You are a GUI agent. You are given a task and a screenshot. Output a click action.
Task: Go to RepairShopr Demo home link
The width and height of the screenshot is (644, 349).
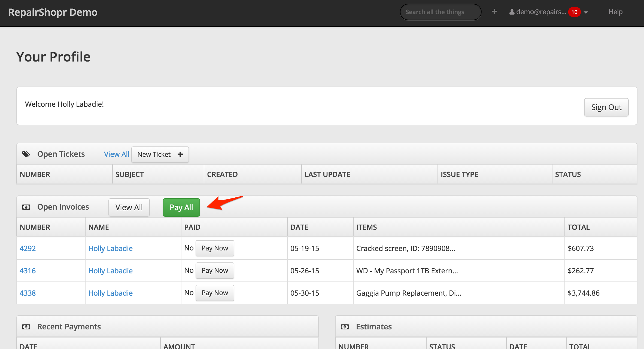click(x=53, y=12)
